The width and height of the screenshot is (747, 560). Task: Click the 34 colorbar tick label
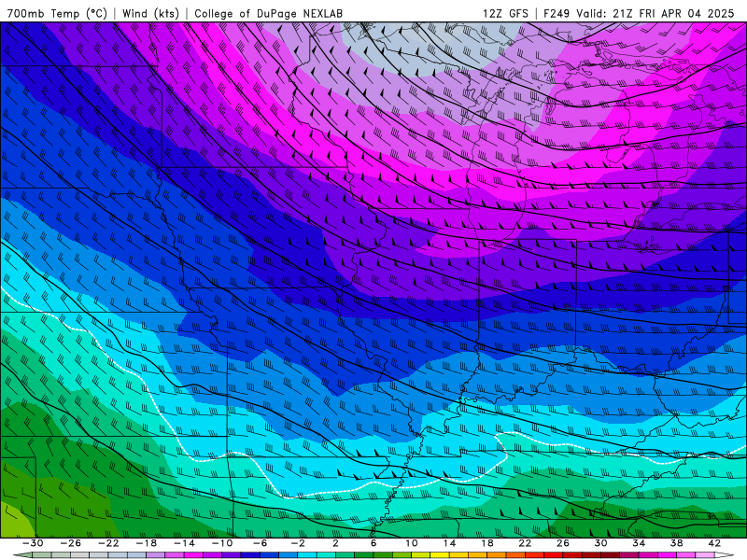639,543
